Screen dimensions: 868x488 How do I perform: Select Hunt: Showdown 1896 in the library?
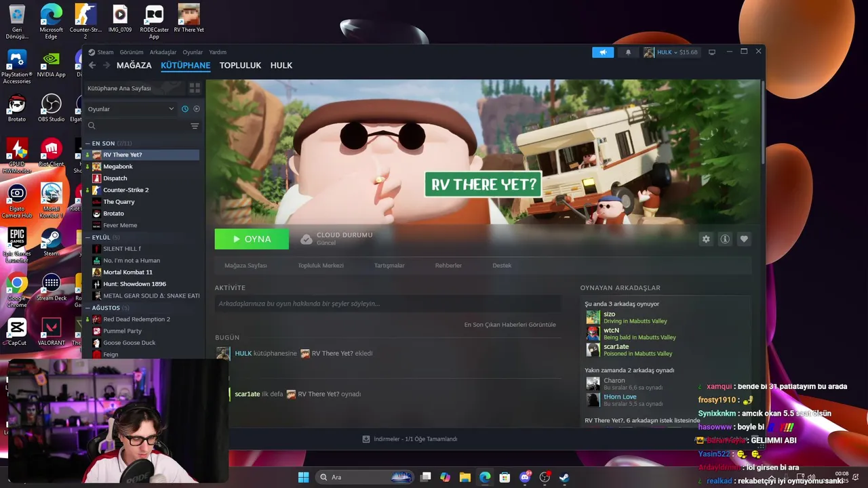134,284
